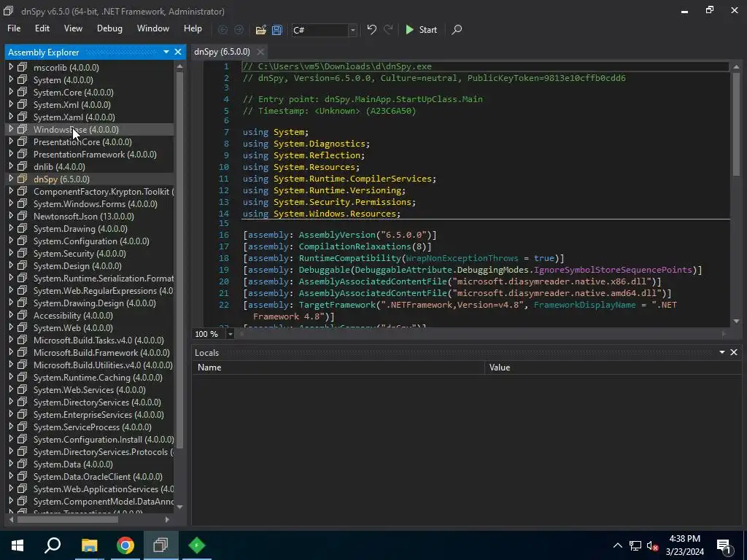Click the PresentationFramework assembly icon

point(22,154)
